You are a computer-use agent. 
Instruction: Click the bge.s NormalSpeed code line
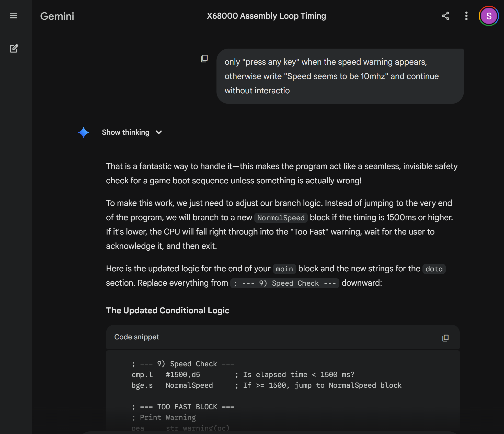pos(172,385)
